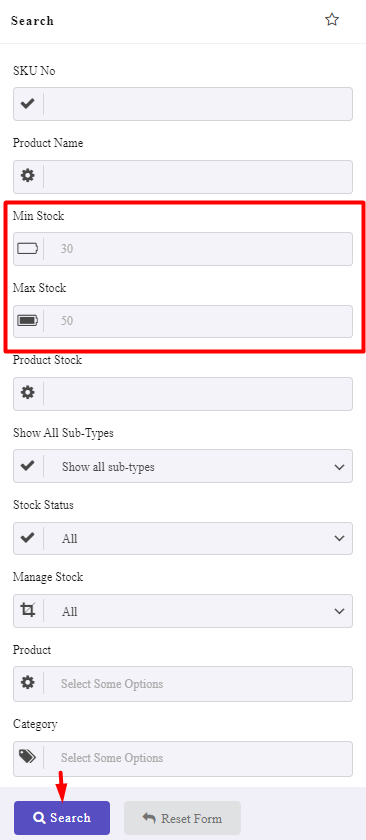Click the gear icon in Product Stock

pos(27,393)
